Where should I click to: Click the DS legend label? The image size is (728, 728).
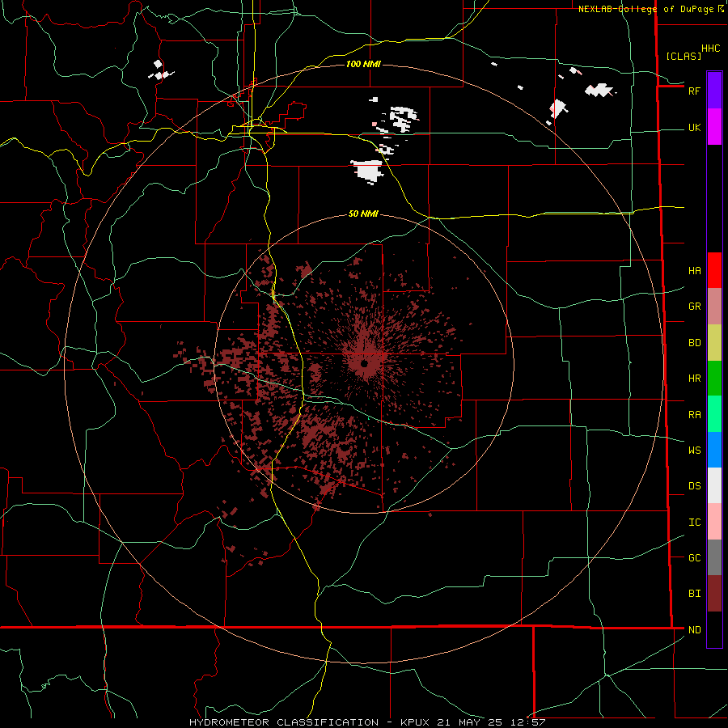click(694, 486)
